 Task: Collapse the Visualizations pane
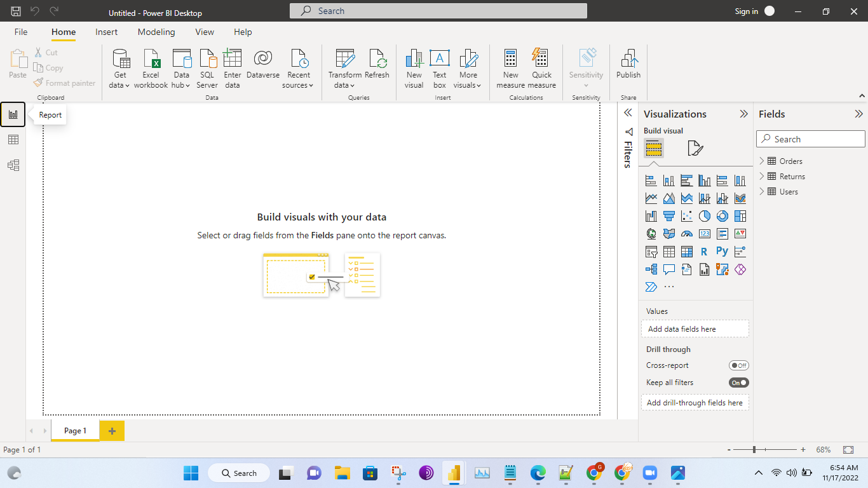point(743,114)
